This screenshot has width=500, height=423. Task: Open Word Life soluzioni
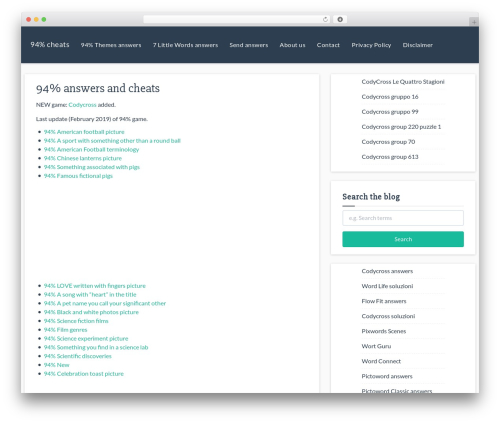point(387,286)
